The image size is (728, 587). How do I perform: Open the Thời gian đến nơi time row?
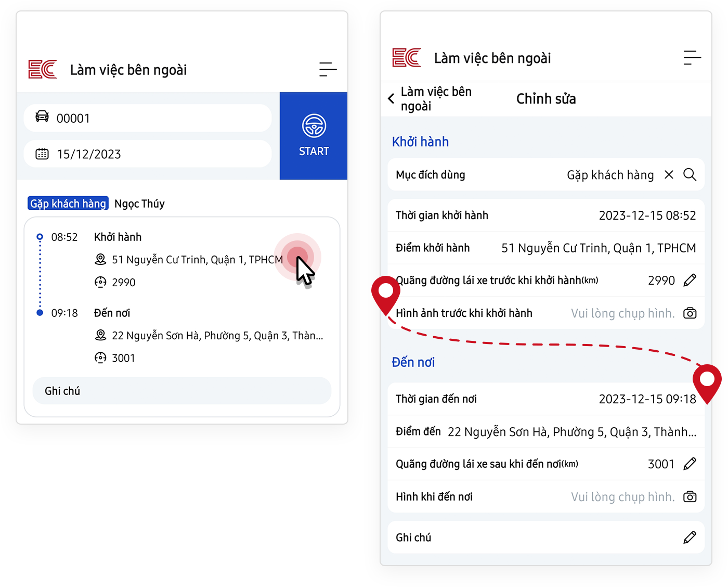(x=545, y=399)
